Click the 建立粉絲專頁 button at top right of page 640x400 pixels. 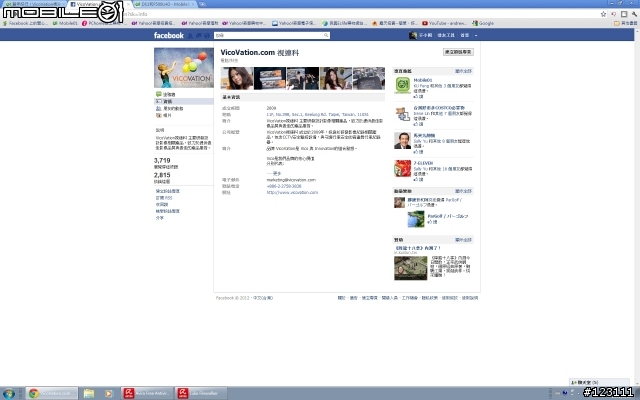pyautogui.click(x=458, y=52)
